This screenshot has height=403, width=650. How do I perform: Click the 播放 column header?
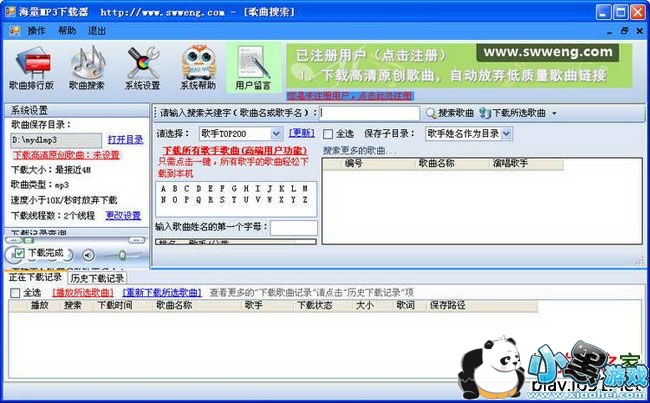click(40, 306)
